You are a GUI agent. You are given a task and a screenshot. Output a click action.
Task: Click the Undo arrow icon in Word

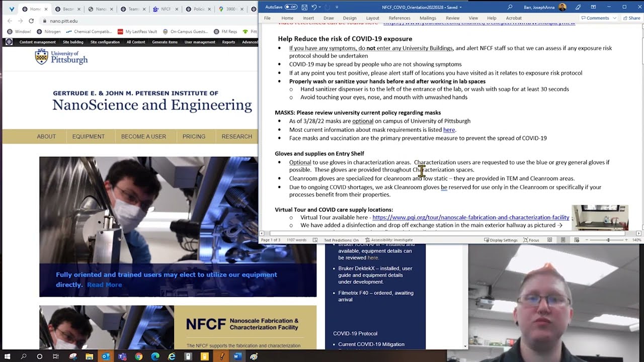tap(314, 7)
